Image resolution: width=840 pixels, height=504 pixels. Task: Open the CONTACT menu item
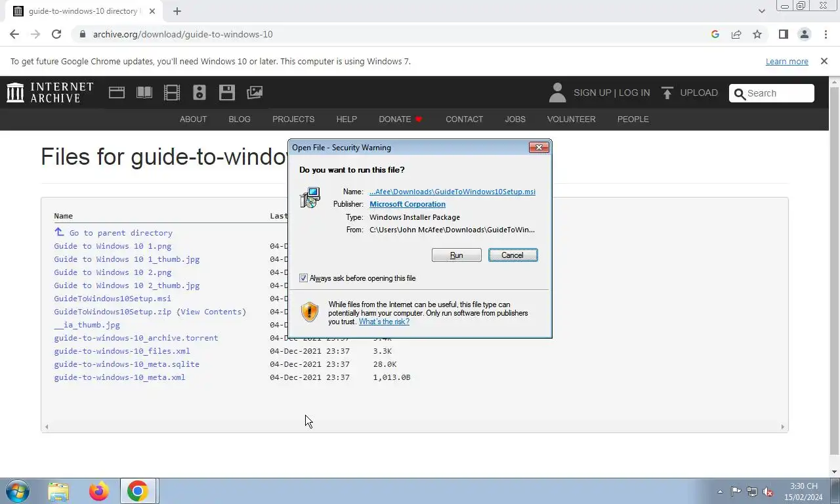click(464, 119)
